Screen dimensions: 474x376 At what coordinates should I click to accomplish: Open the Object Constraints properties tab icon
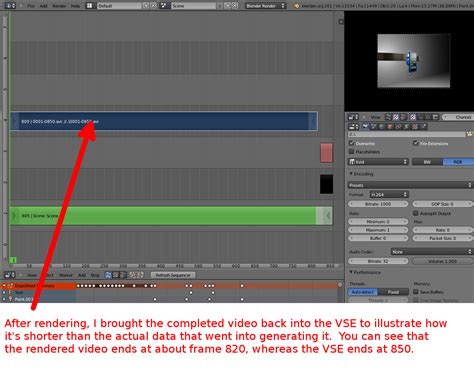(398, 127)
